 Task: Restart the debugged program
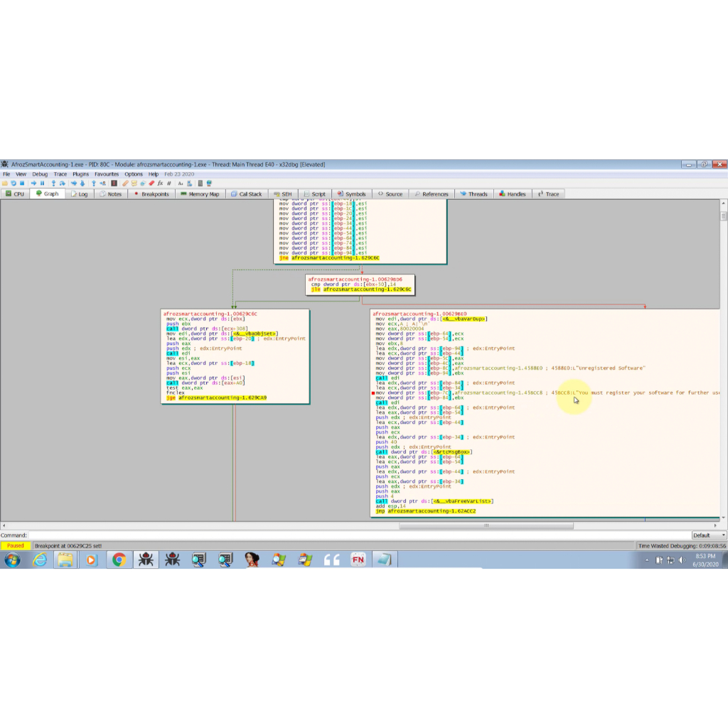coord(14,183)
